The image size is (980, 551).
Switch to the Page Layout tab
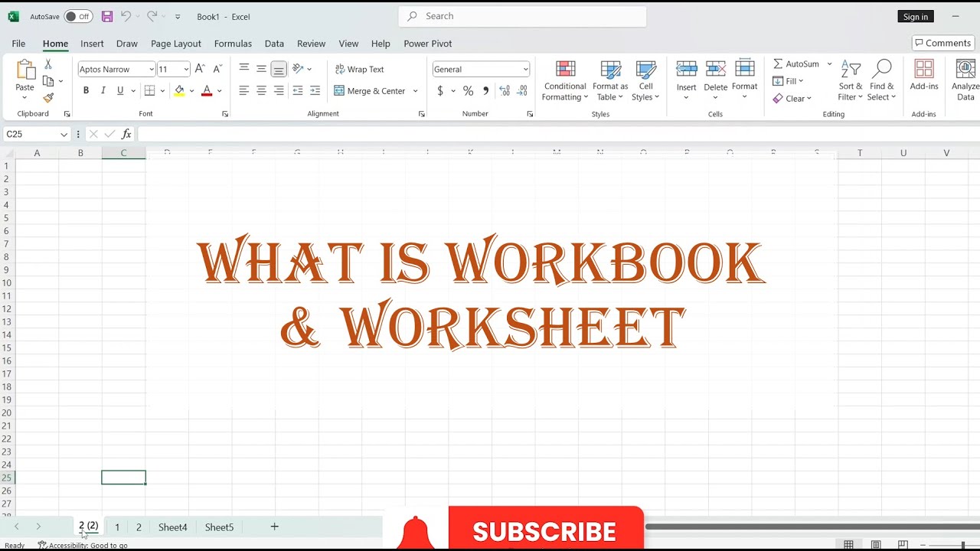pos(176,44)
